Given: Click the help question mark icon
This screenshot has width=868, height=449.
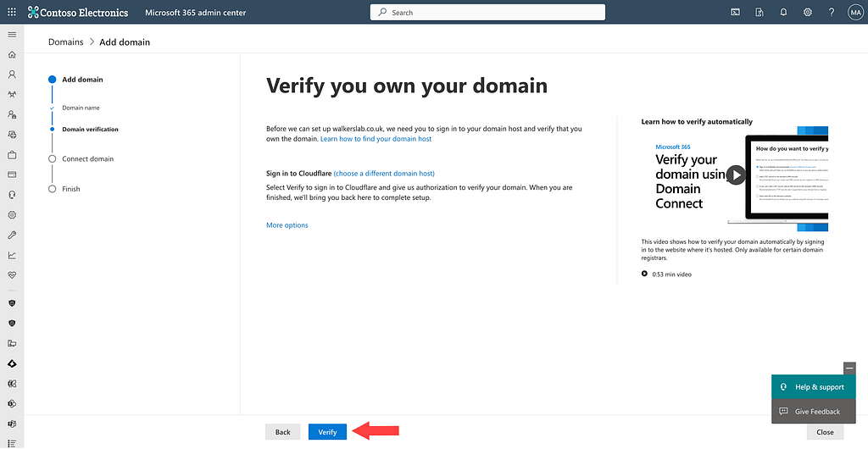Looking at the screenshot, I should pyautogui.click(x=831, y=13).
